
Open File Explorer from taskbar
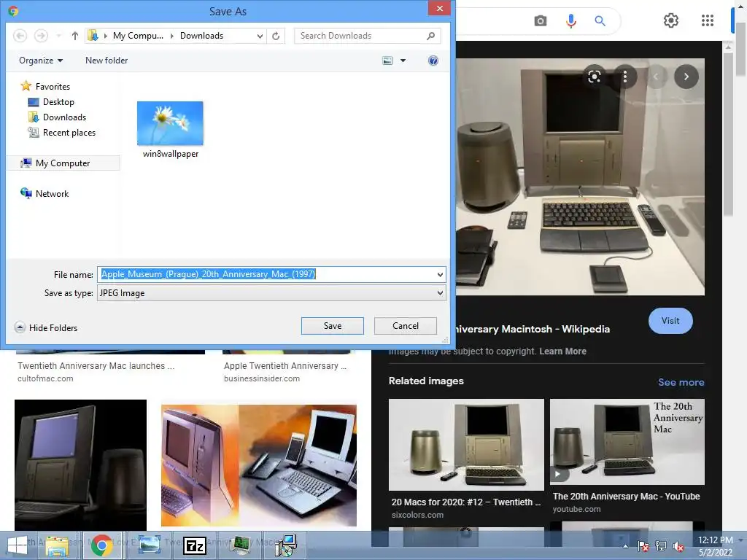(x=57, y=545)
